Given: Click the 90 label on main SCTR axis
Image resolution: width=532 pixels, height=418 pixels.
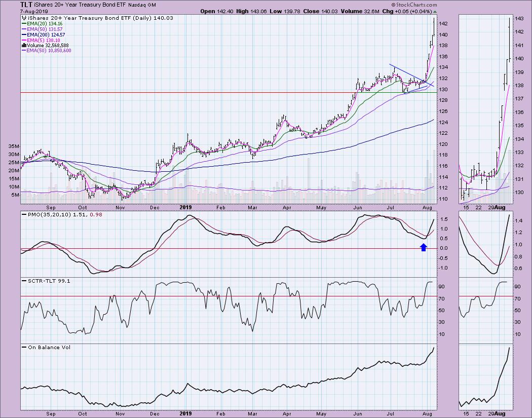Looking at the screenshot, I should click(x=442, y=287).
